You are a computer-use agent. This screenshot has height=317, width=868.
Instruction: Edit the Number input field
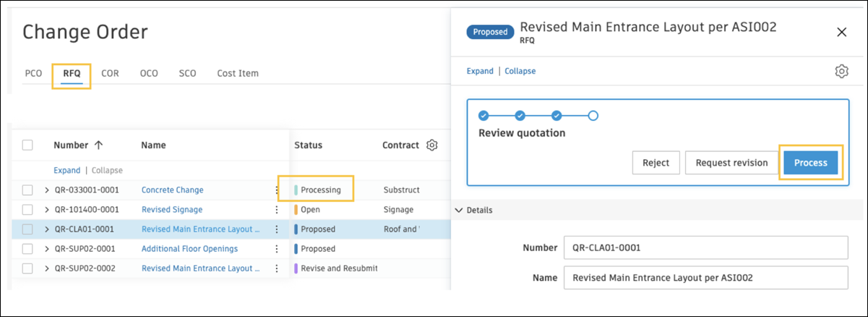tap(705, 248)
